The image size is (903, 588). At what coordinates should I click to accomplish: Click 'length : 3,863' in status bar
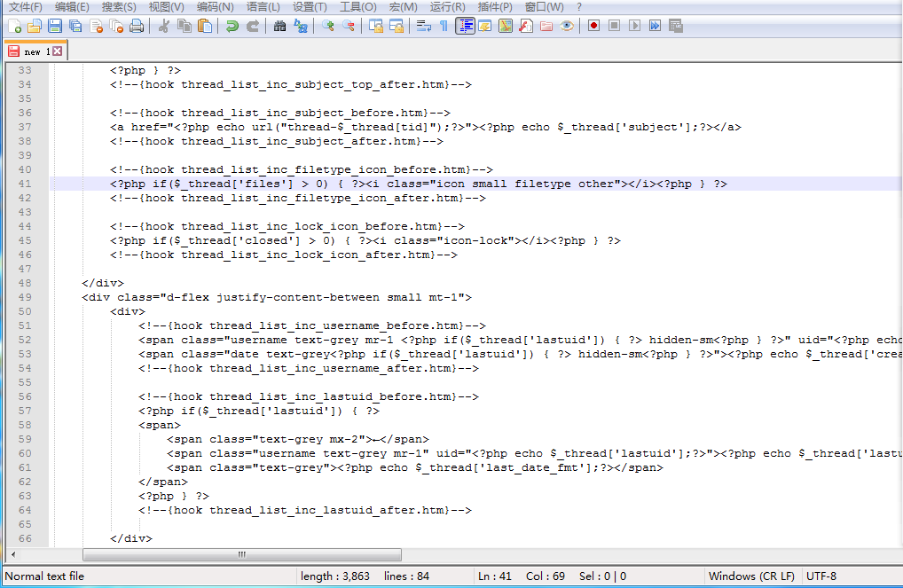pos(335,576)
